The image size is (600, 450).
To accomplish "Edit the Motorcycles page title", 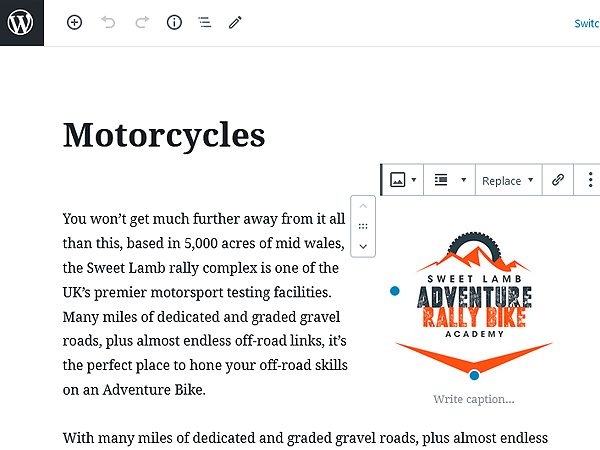I will (164, 135).
